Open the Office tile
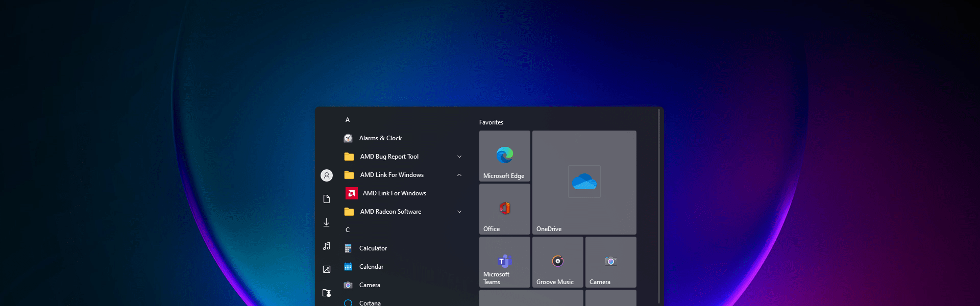This screenshot has width=980, height=306. pyautogui.click(x=505, y=209)
